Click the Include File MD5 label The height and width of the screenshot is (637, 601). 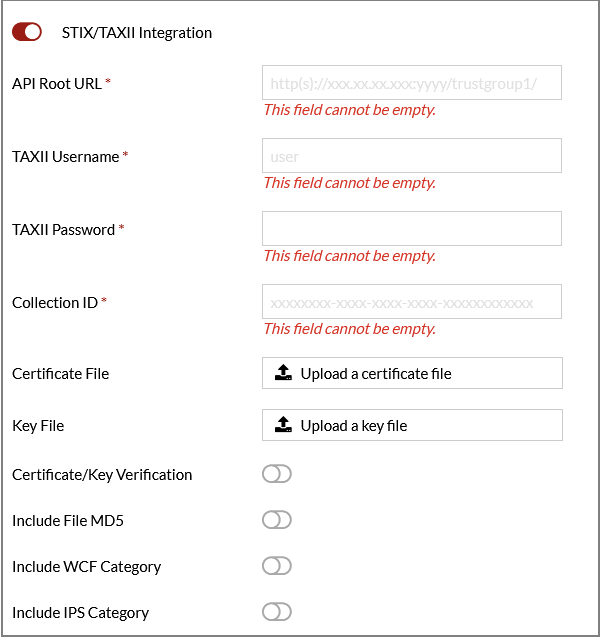tap(68, 521)
